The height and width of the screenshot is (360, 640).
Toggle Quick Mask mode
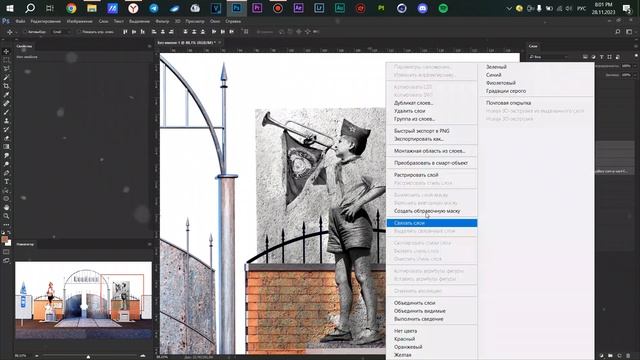(x=6, y=252)
